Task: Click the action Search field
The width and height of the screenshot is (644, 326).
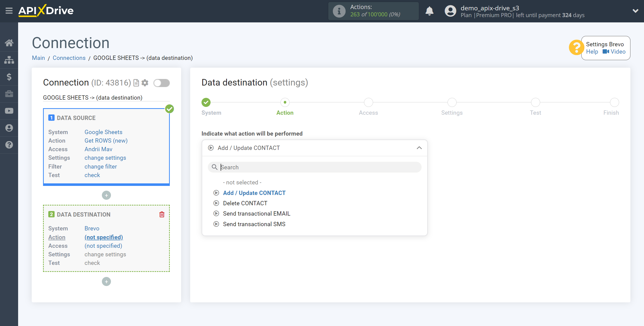Action: (x=314, y=167)
